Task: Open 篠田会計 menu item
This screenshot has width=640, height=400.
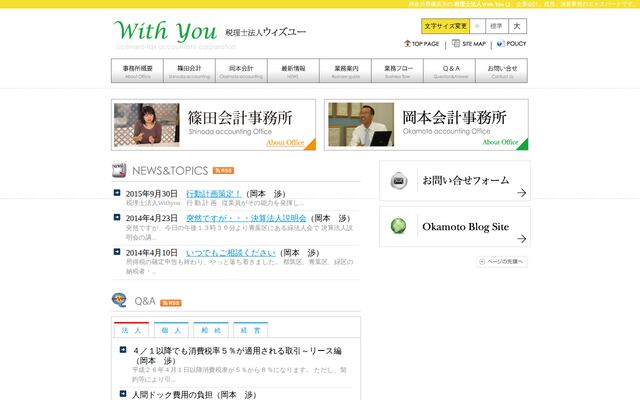Action: [189, 71]
